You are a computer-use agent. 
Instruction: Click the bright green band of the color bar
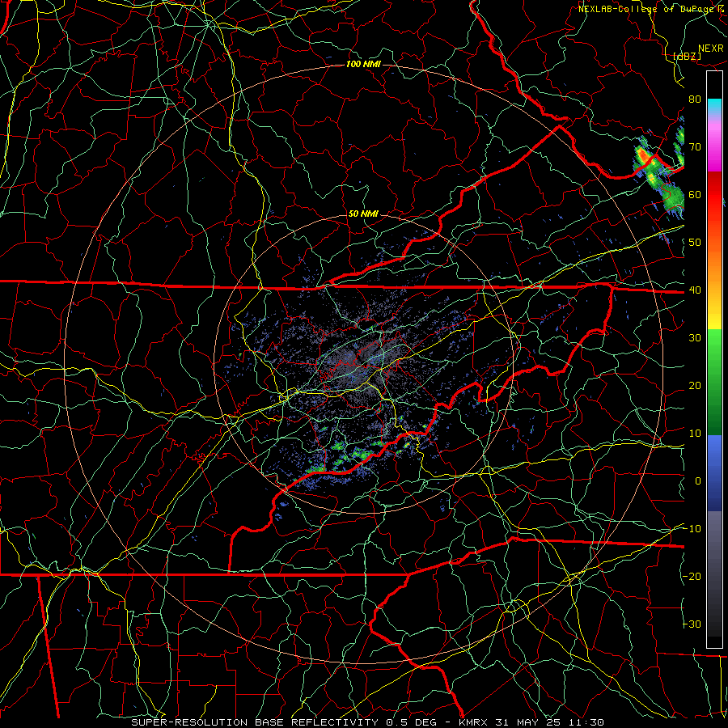pos(714,353)
